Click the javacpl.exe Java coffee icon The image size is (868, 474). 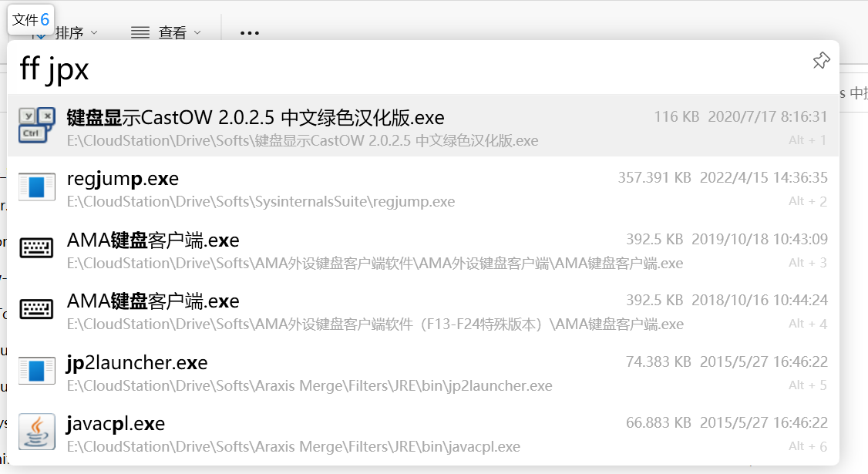[36, 432]
